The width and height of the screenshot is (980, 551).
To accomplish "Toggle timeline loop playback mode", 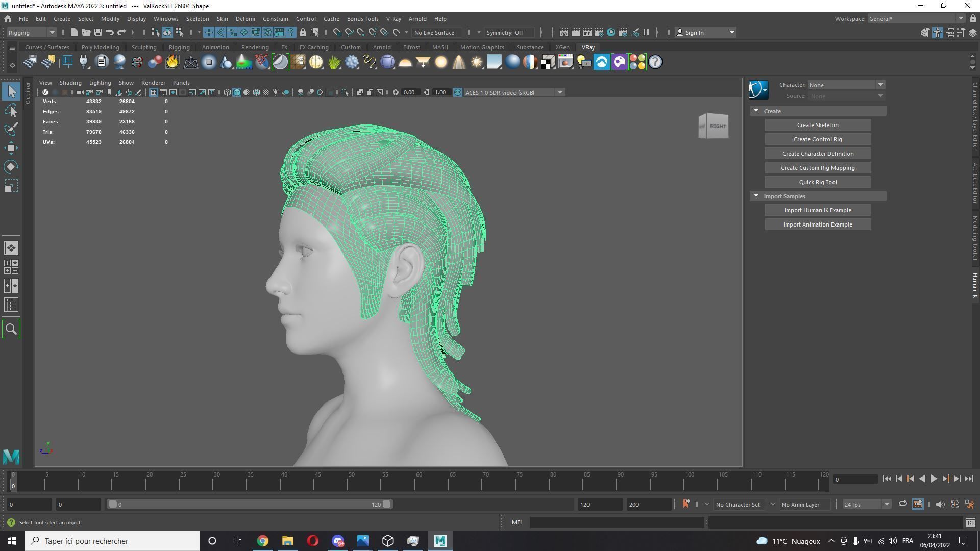I will (902, 504).
